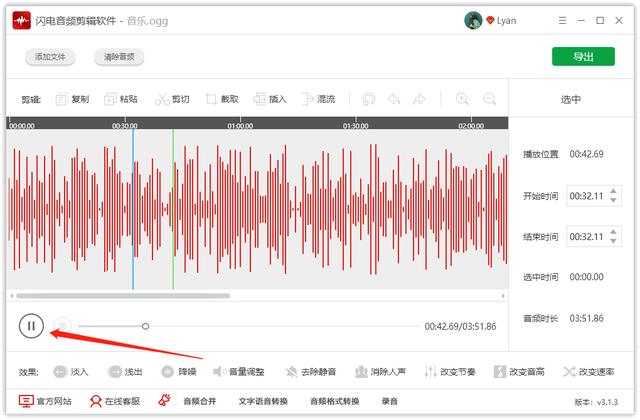Apply the 淡入 fade-in effect

coord(71,371)
